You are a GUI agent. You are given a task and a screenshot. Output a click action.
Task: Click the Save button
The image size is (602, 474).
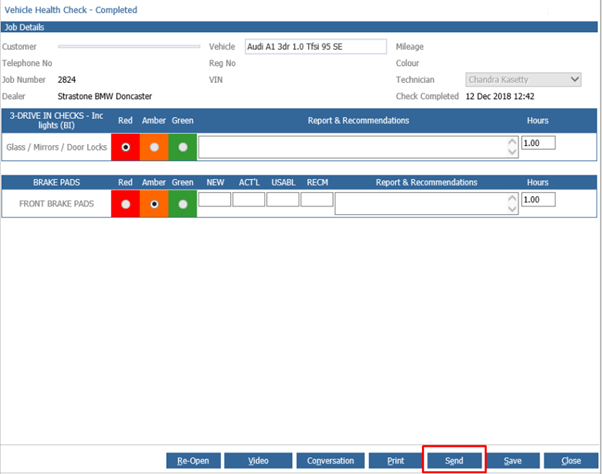pyautogui.click(x=512, y=460)
